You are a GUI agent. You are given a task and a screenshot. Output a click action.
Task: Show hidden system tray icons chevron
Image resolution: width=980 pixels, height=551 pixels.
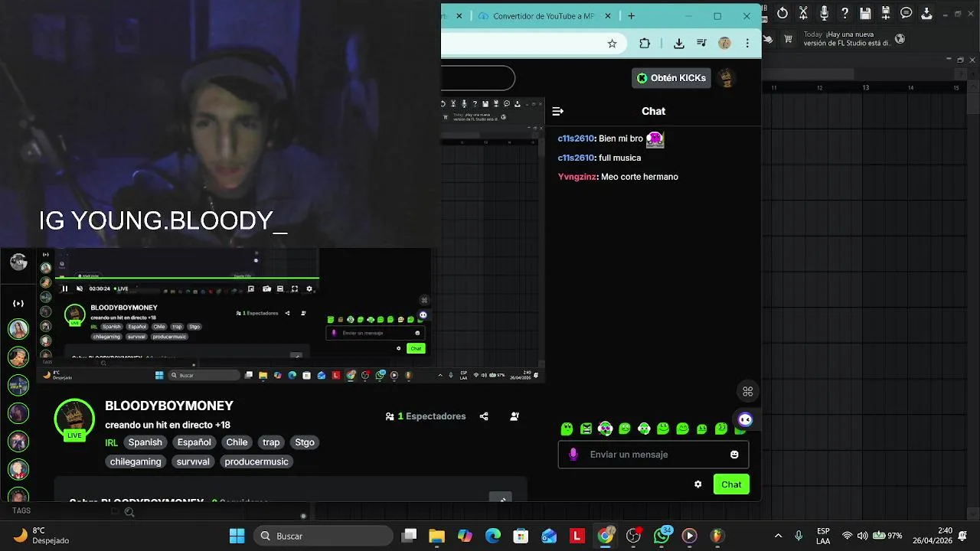pyautogui.click(x=779, y=536)
